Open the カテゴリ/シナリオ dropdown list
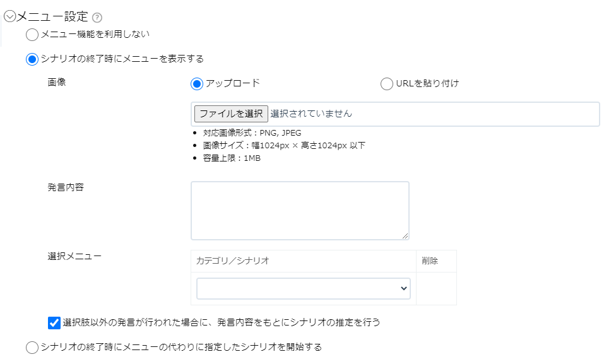Image resolution: width=616 pixels, height=364 pixels. click(304, 288)
